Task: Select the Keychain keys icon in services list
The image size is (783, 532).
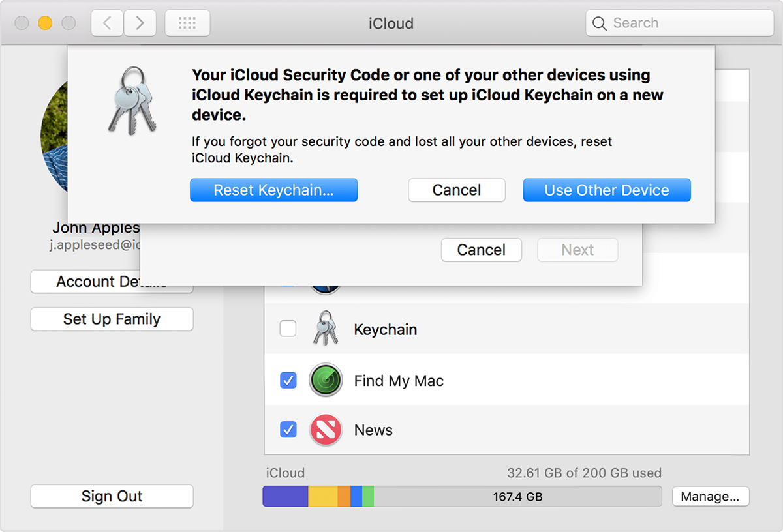Action: click(x=325, y=329)
